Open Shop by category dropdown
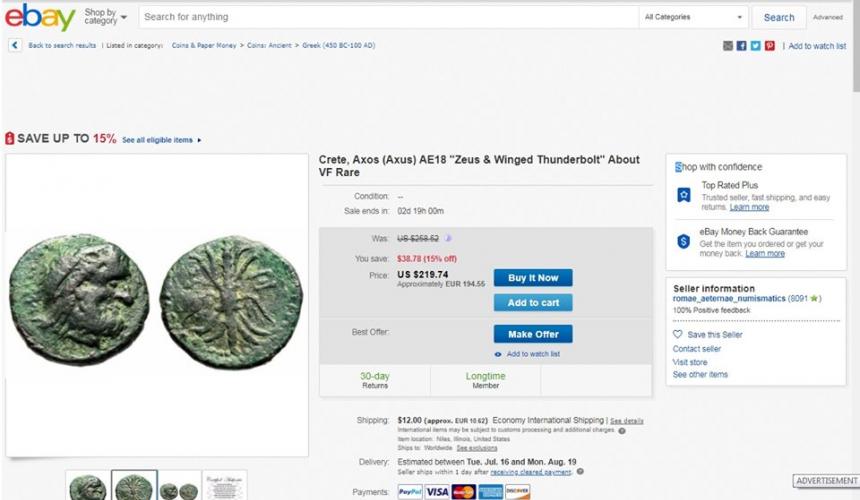The width and height of the screenshot is (860, 500). coord(106,17)
